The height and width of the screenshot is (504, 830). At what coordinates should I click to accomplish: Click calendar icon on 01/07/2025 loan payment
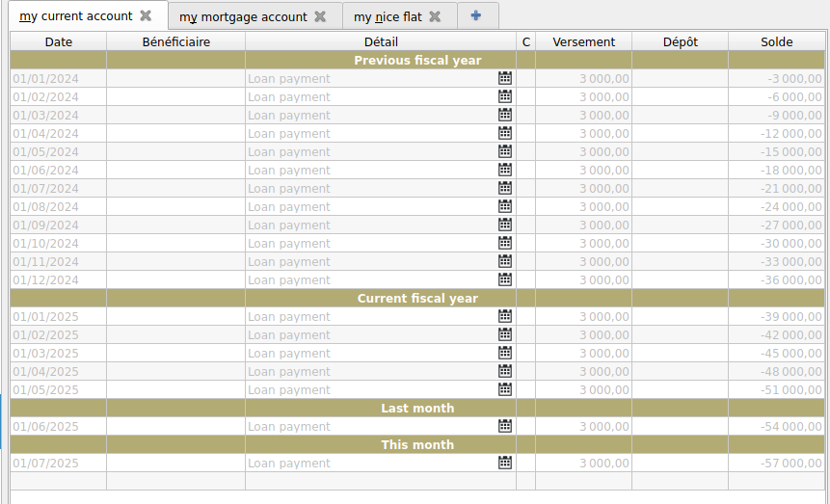[x=505, y=463]
